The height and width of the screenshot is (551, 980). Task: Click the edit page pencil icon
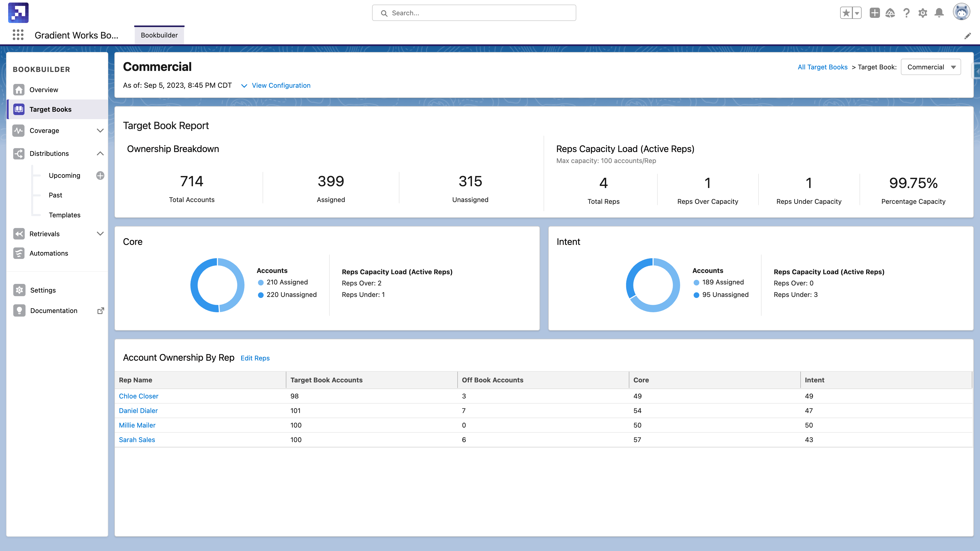967,36
